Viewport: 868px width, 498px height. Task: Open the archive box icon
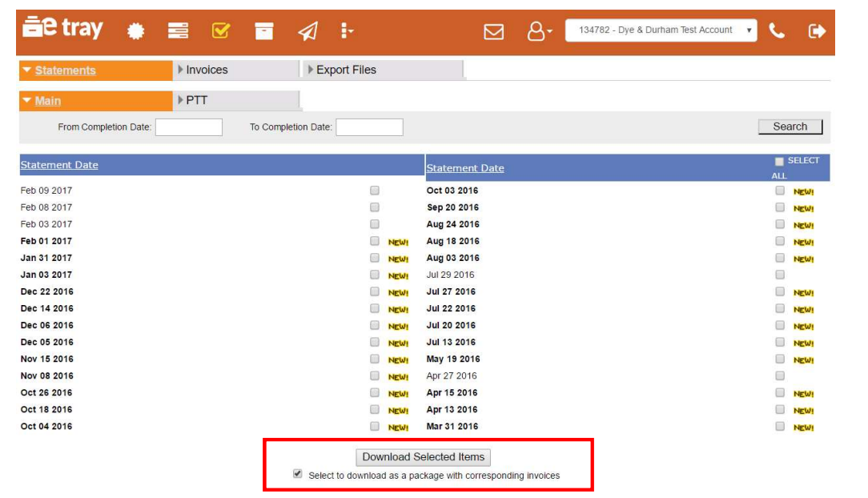[263, 30]
